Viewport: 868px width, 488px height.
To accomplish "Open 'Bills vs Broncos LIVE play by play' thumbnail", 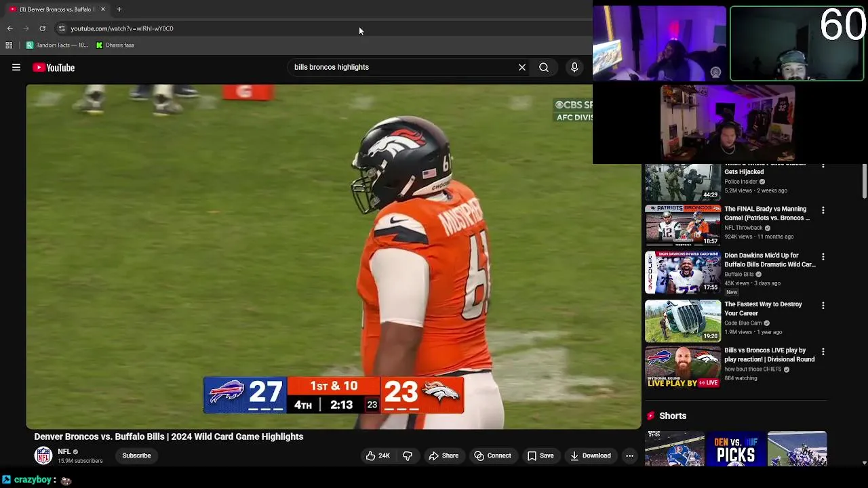I will 683,367.
